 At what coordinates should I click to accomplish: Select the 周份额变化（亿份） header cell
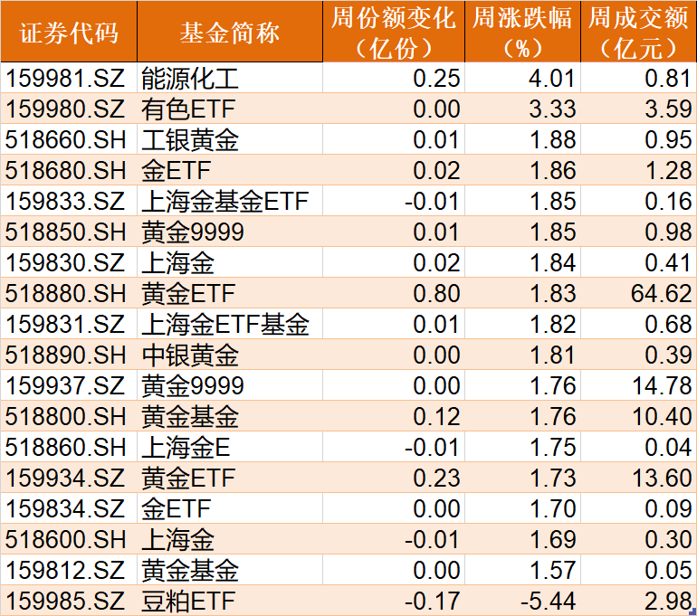tap(394, 32)
